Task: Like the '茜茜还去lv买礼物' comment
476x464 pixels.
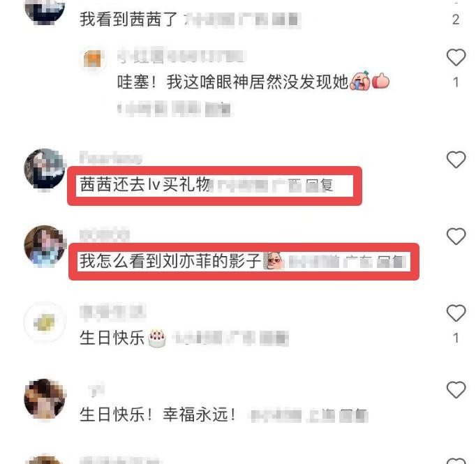Action: tap(456, 160)
